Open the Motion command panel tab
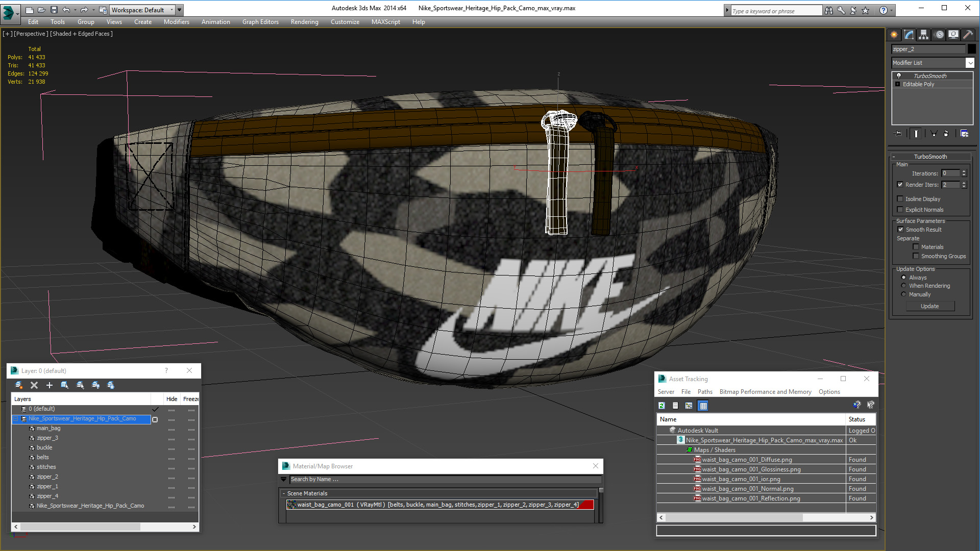 click(x=939, y=35)
